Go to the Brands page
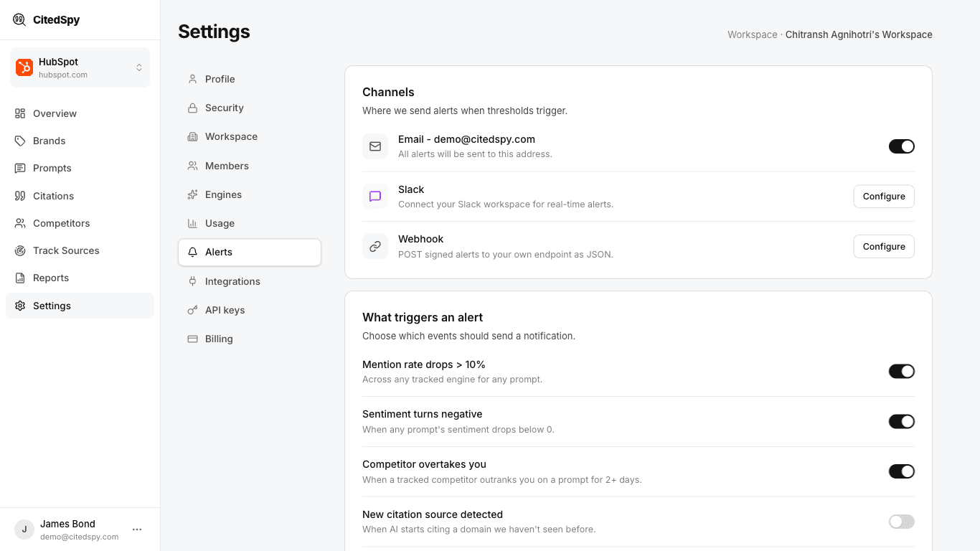 80,141
